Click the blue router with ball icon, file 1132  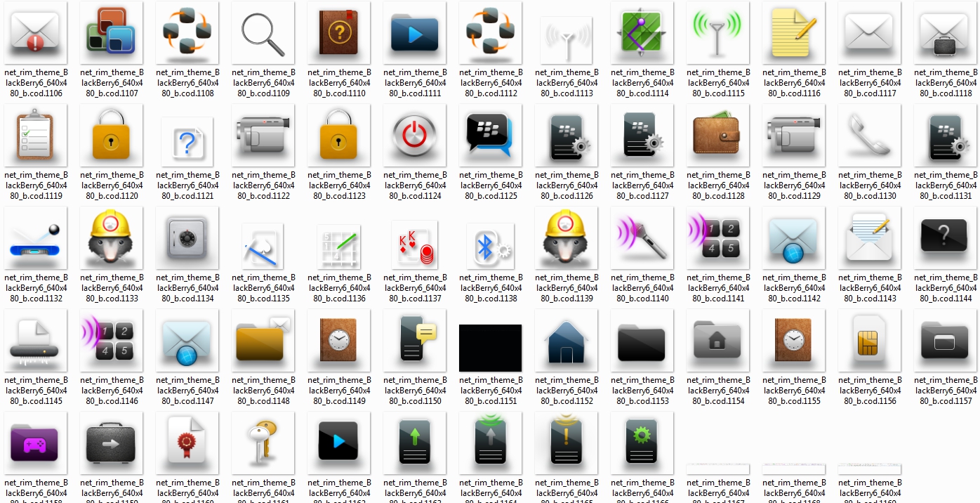tap(36, 237)
